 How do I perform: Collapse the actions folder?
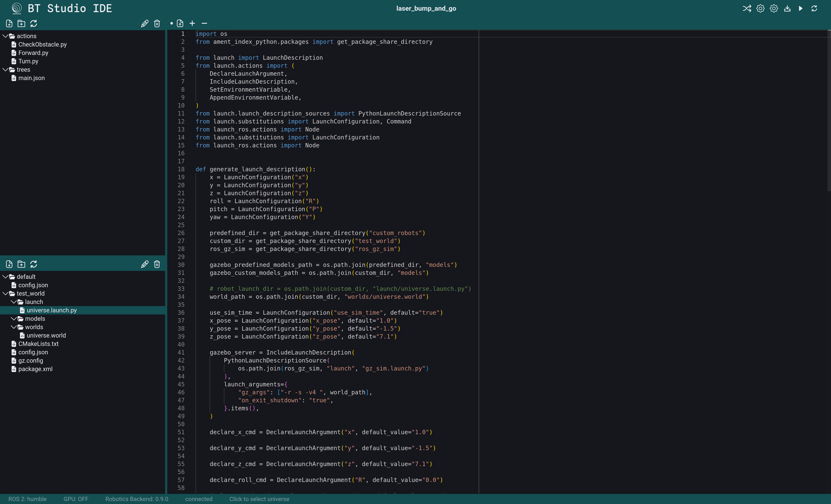(x=5, y=36)
